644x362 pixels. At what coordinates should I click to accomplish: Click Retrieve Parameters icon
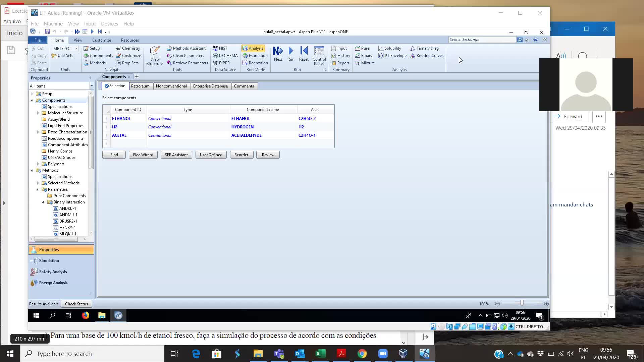[x=169, y=63]
